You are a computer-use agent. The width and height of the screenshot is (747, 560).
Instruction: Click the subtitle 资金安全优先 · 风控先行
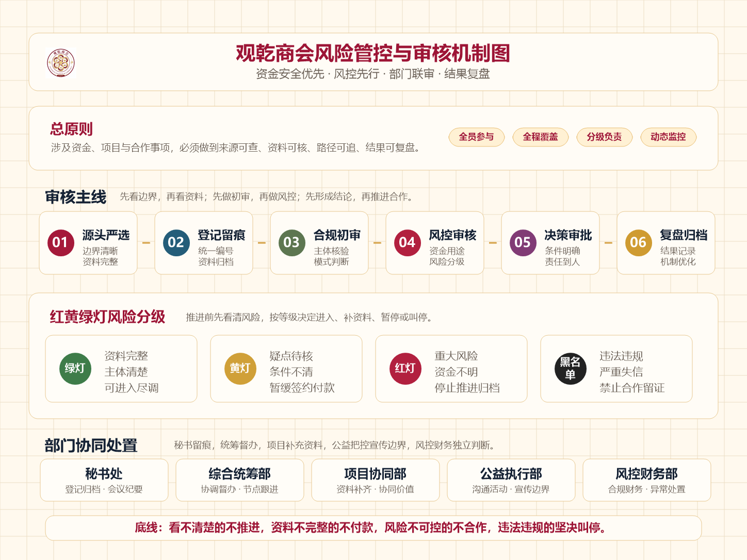point(317,74)
